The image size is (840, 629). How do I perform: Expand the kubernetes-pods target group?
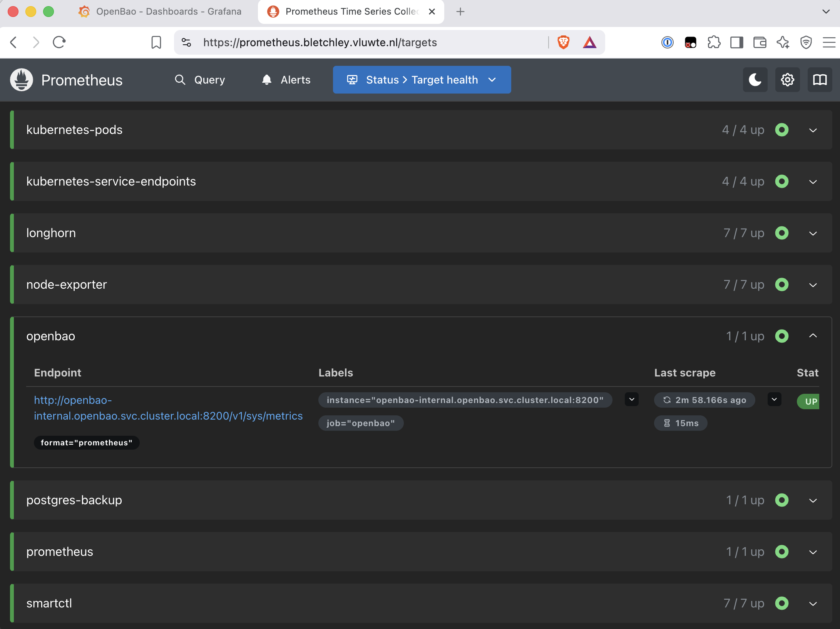click(813, 130)
